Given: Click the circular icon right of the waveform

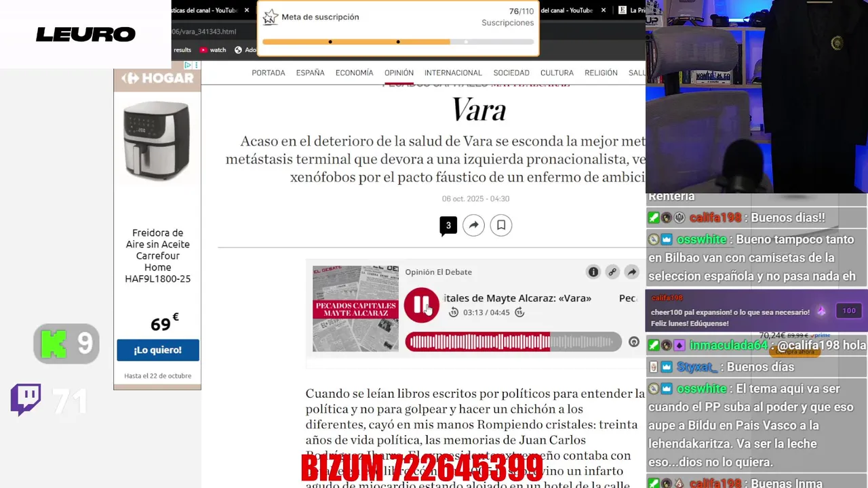Looking at the screenshot, I should (634, 342).
